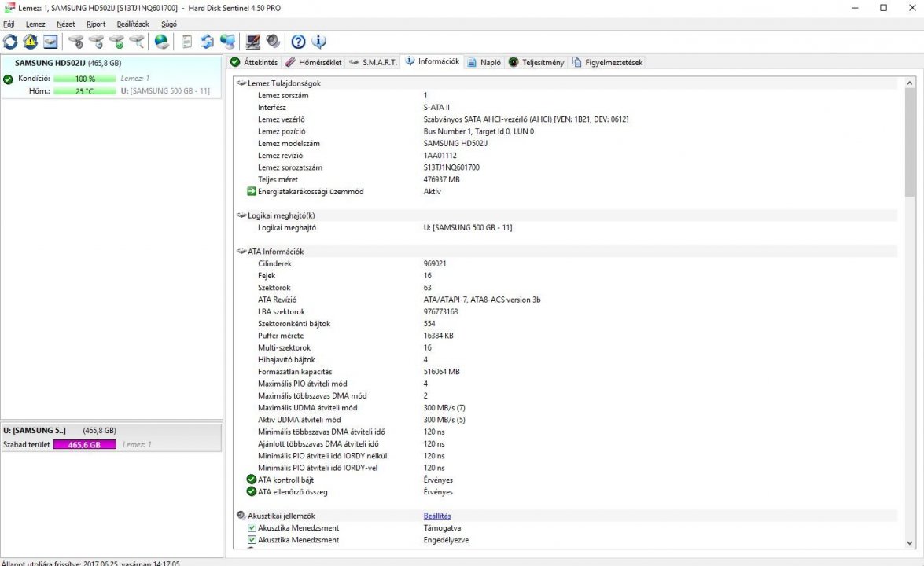Click the disk panel toolbar icon

(x=50, y=41)
